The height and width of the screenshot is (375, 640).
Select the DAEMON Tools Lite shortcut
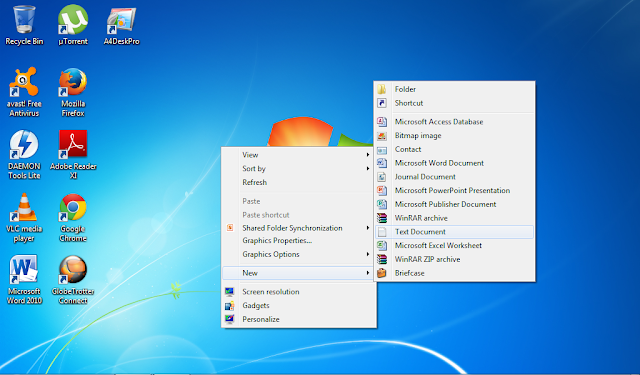[24, 155]
